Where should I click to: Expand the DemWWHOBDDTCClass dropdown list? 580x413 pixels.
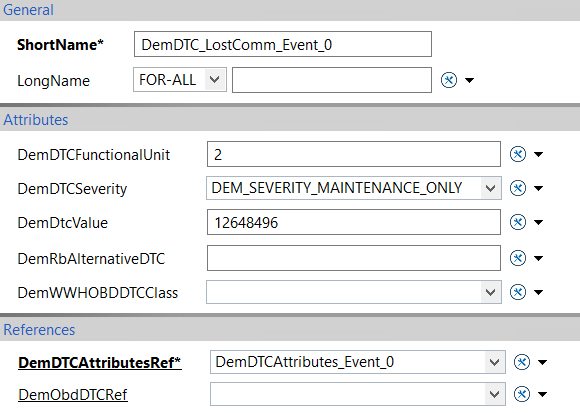pos(354,292)
